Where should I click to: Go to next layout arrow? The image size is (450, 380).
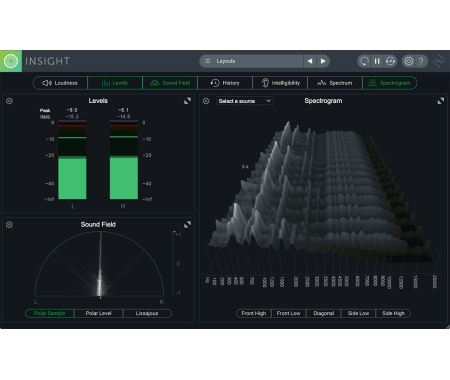click(323, 61)
